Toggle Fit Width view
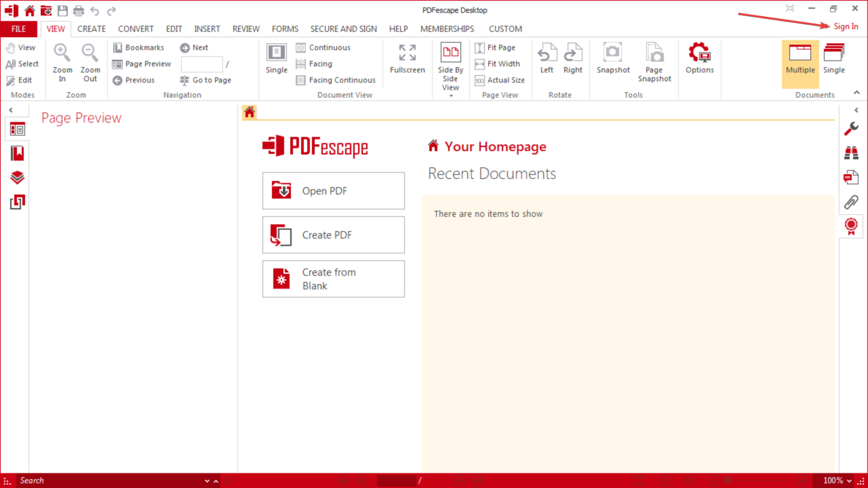The height and width of the screenshot is (488, 868). click(497, 64)
